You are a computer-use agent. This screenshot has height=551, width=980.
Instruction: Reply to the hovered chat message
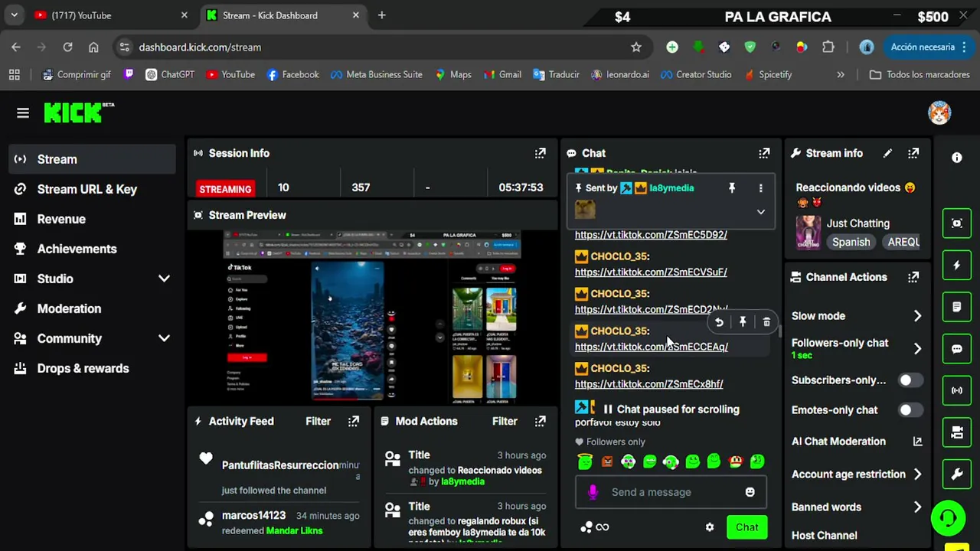coord(719,322)
